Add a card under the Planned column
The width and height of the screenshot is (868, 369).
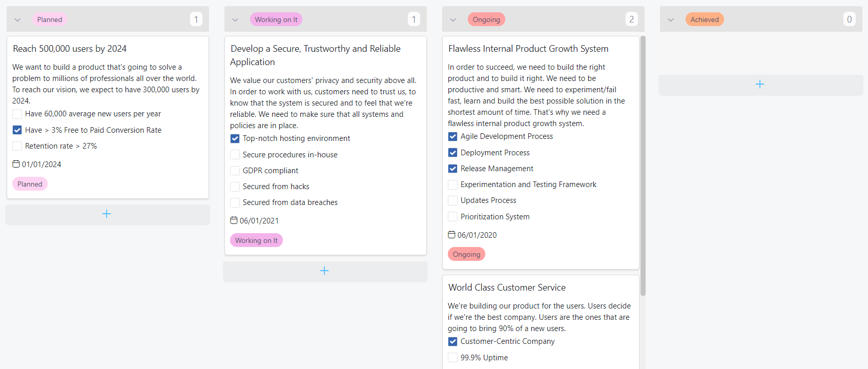[x=107, y=214]
